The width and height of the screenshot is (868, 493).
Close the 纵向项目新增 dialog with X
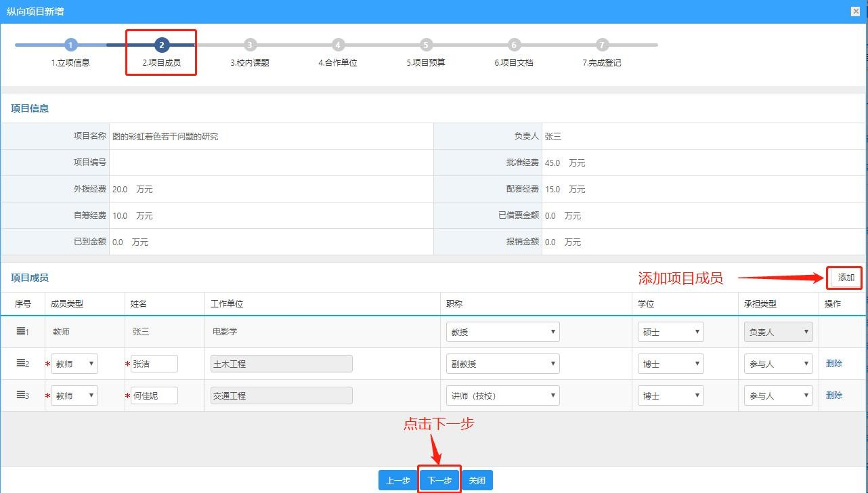pyautogui.click(x=856, y=12)
